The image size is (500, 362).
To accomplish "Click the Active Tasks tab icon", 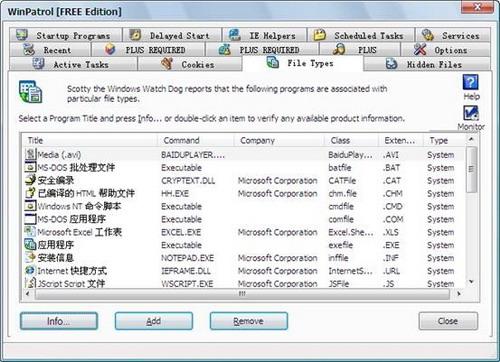I will (x=39, y=64).
